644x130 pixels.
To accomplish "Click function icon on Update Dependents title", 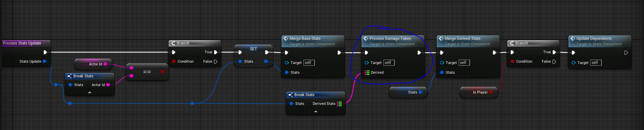I will coord(573,39).
